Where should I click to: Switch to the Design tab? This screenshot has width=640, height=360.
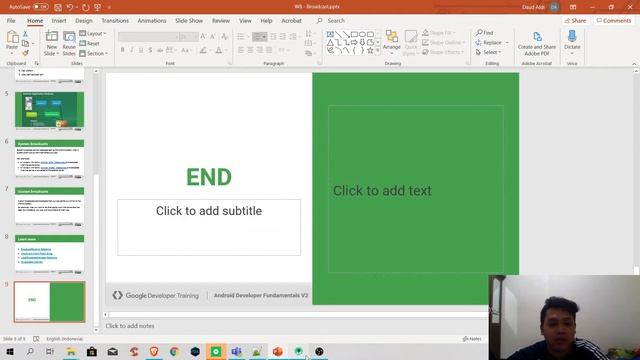[x=84, y=20]
